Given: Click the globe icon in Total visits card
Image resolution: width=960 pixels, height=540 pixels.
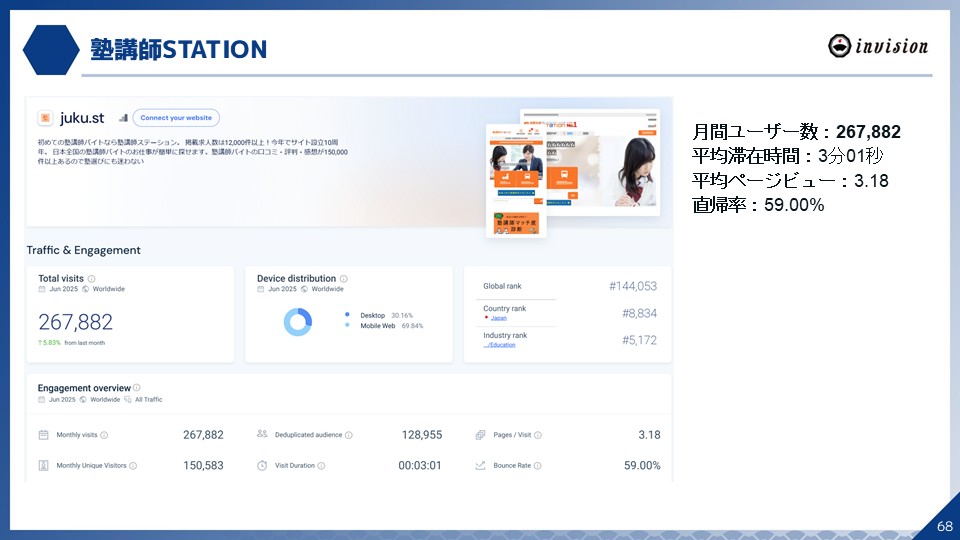Looking at the screenshot, I should point(85,289).
